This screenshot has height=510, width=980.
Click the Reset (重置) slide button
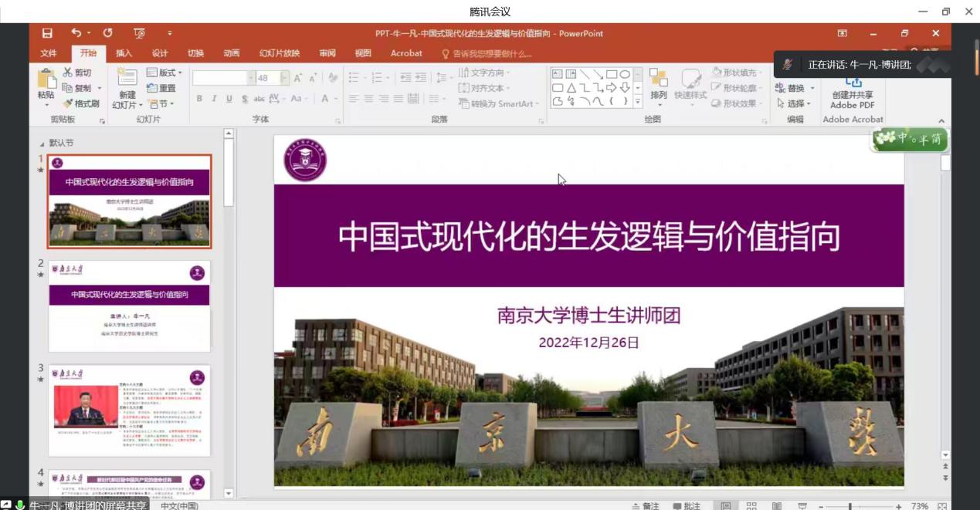coord(161,88)
